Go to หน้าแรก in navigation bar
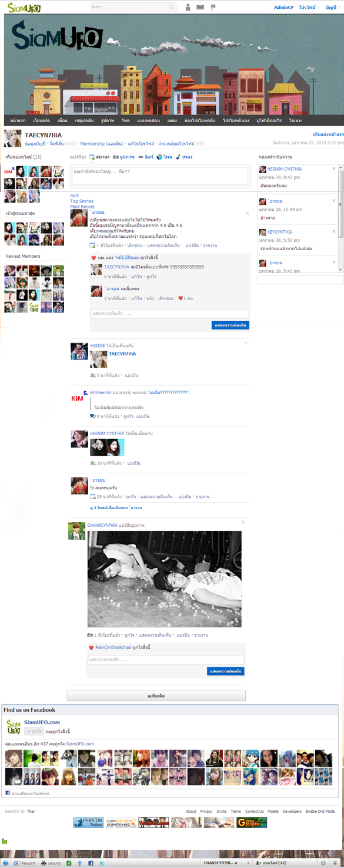The image size is (344, 868). tap(18, 120)
